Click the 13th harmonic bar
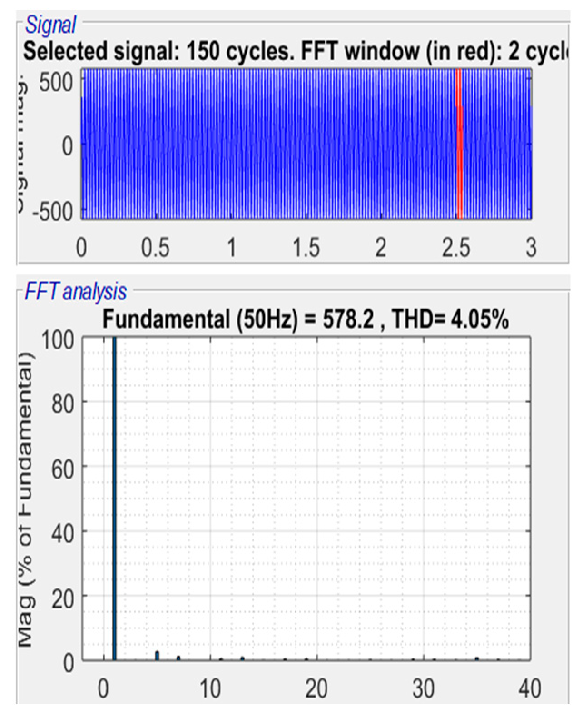Screen dimensions: 588x723 pyautogui.click(x=242, y=658)
